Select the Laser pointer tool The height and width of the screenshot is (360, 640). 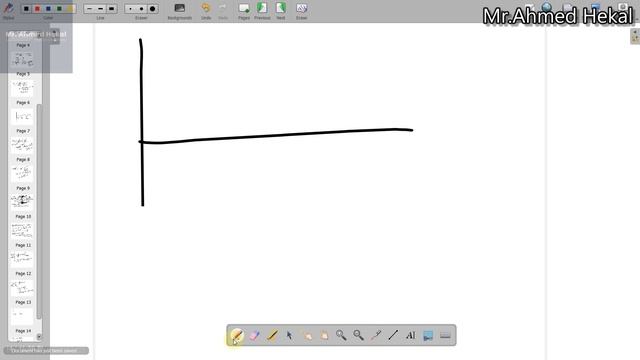[x=376, y=336]
